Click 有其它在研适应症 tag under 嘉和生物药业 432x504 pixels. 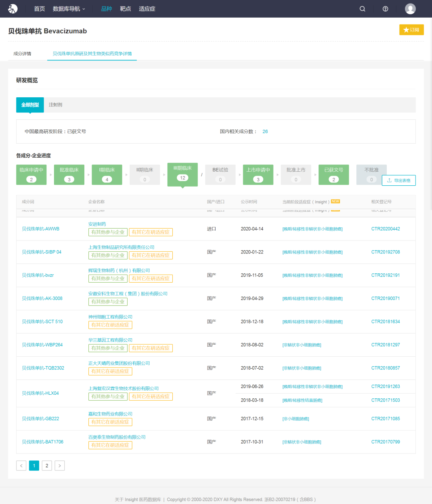pos(110,422)
